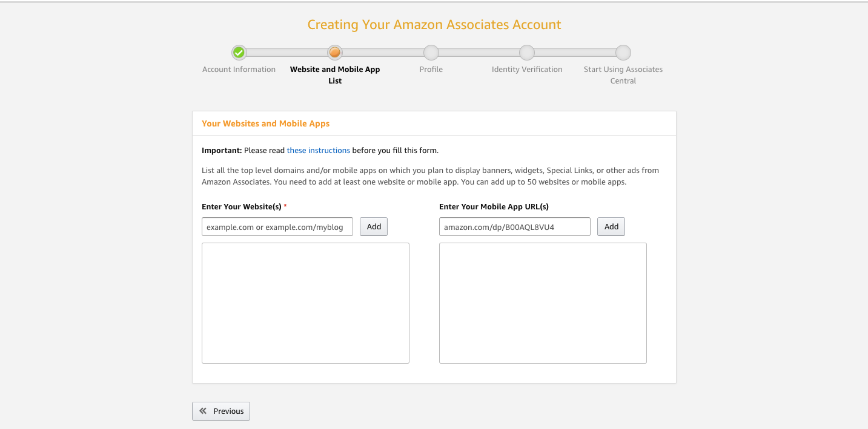Viewport: 868px width, 429px height.
Task: Click inside the websites list box
Action: (305, 303)
